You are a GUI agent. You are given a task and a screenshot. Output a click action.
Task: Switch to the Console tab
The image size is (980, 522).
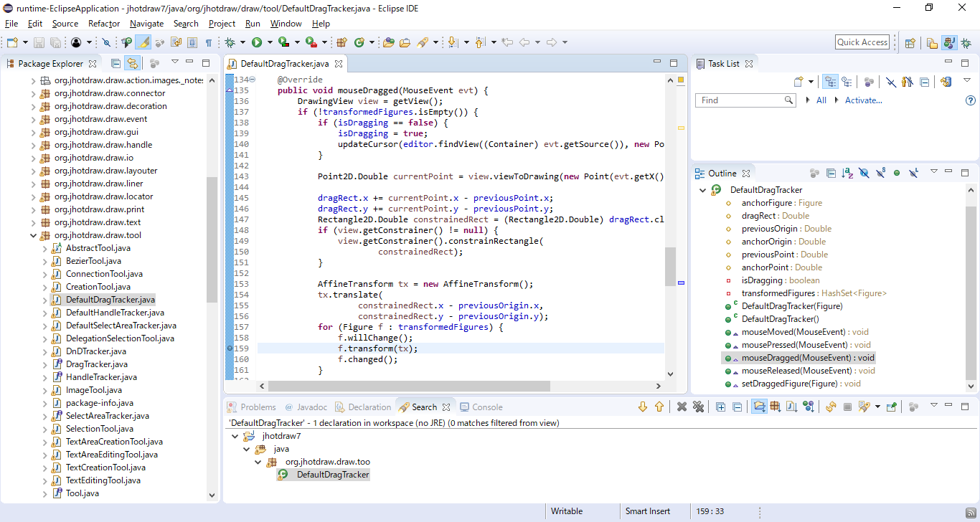point(481,407)
